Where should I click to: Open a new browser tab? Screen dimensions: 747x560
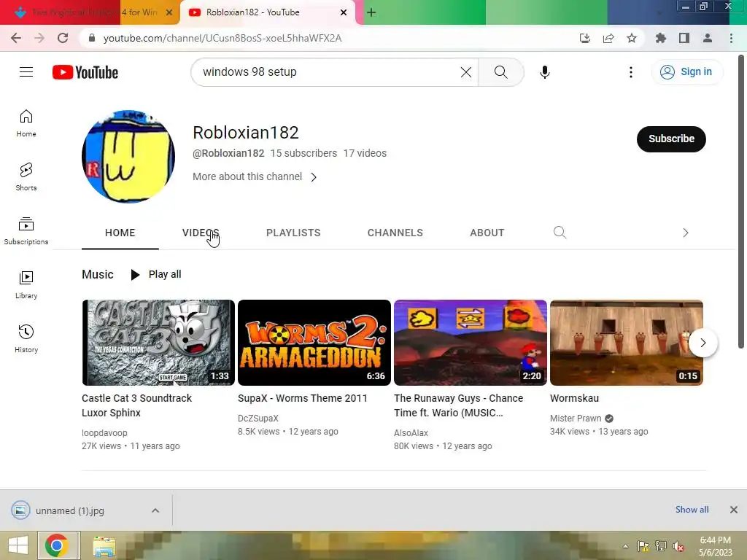pos(371,12)
